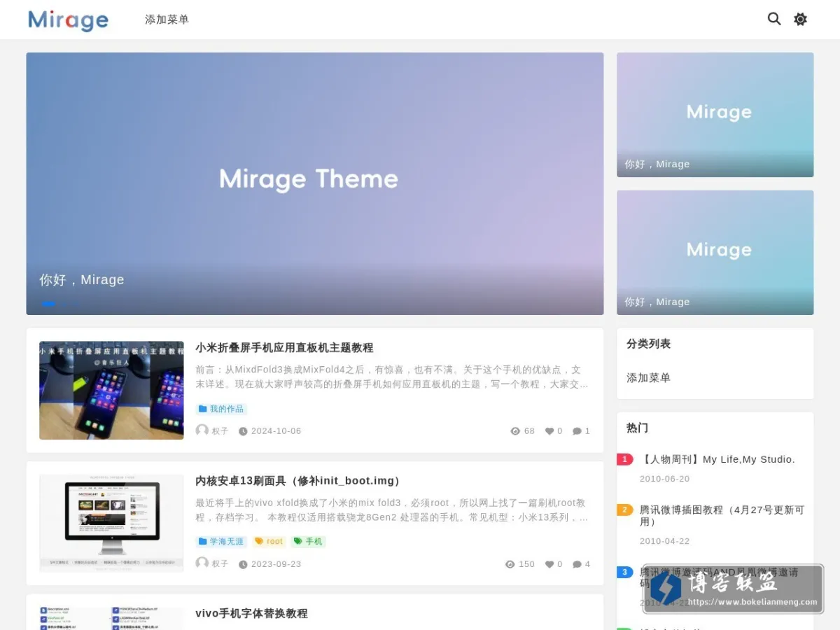Open the search magnifier in the header
840x630 pixels.
[773, 19]
